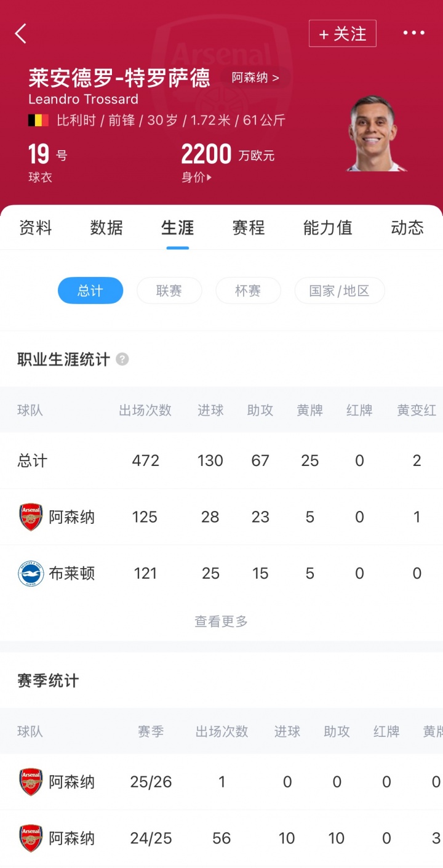Select the 总计 filter pill

(90, 291)
